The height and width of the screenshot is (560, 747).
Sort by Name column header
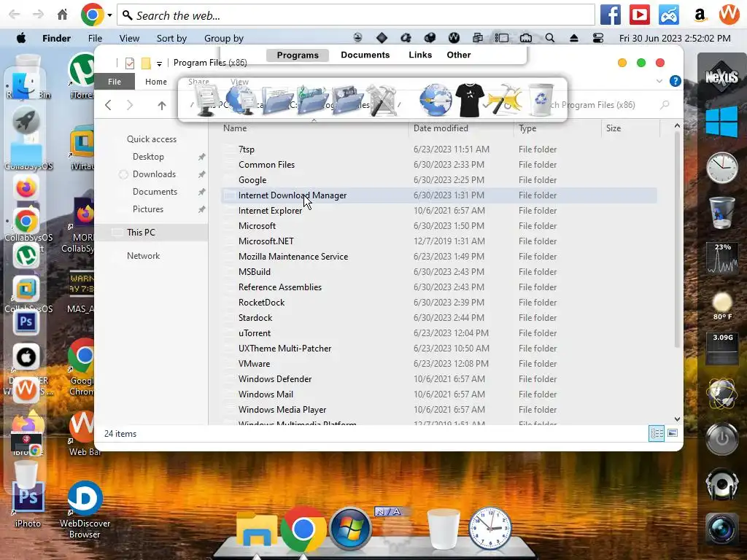(x=235, y=128)
